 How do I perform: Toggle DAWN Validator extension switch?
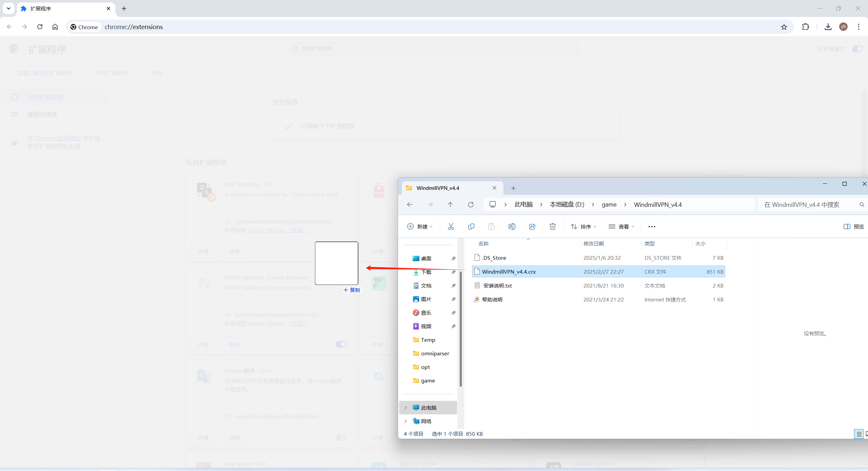pos(341,344)
